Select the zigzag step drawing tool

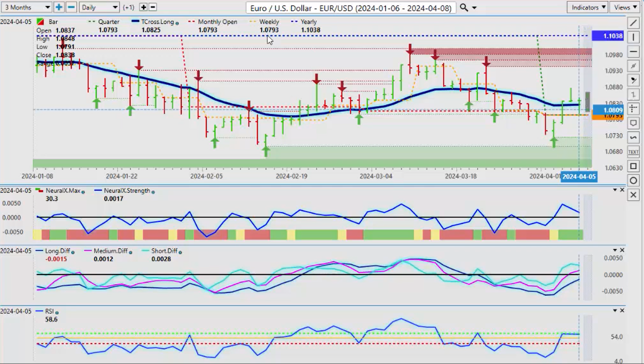633,95
